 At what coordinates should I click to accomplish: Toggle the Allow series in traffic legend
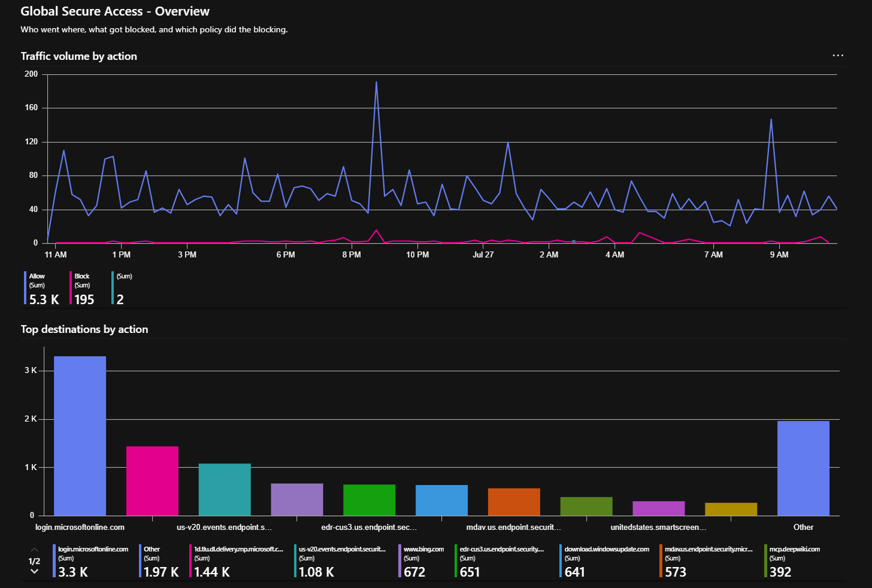(x=44, y=288)
